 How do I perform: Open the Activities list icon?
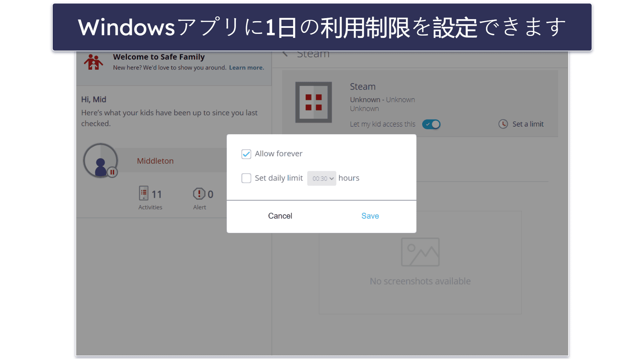pyautogui.click(x=144, y=193)
